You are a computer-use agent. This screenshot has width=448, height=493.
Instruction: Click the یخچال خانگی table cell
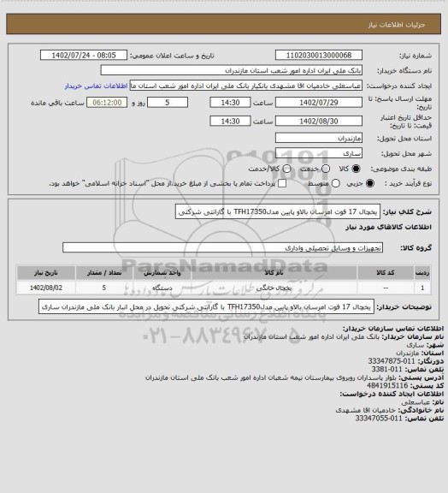pyautogui.click(x=274, y=288)
